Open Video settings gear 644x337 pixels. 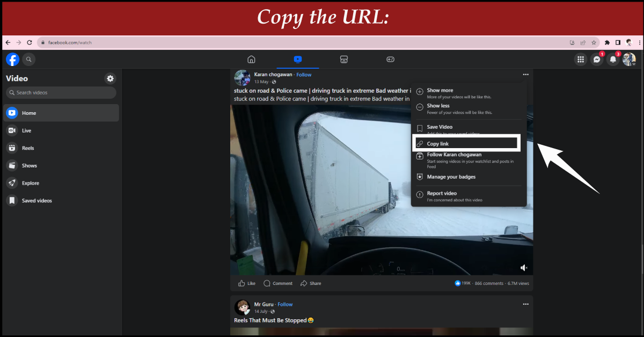(110, 78)
